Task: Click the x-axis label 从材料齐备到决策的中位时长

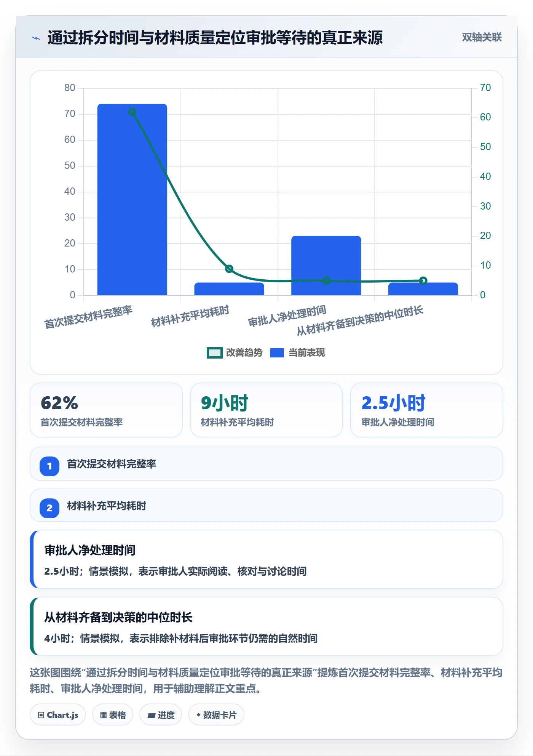Action: click(360, 320)
